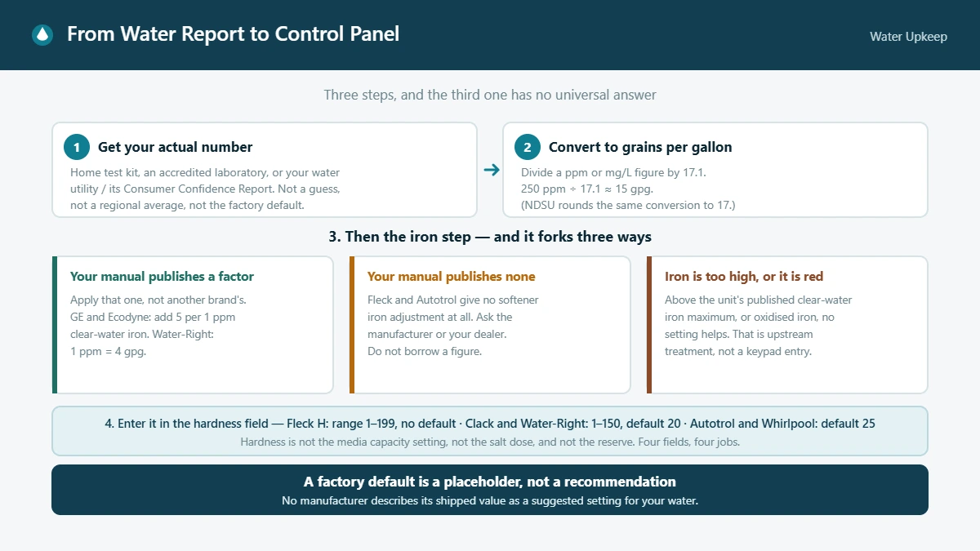Image resolution: width=980 pixels, height=551 pixels.
Task: Select the 'Iron is too high, or it is red' heading
Action: [744, 277]
